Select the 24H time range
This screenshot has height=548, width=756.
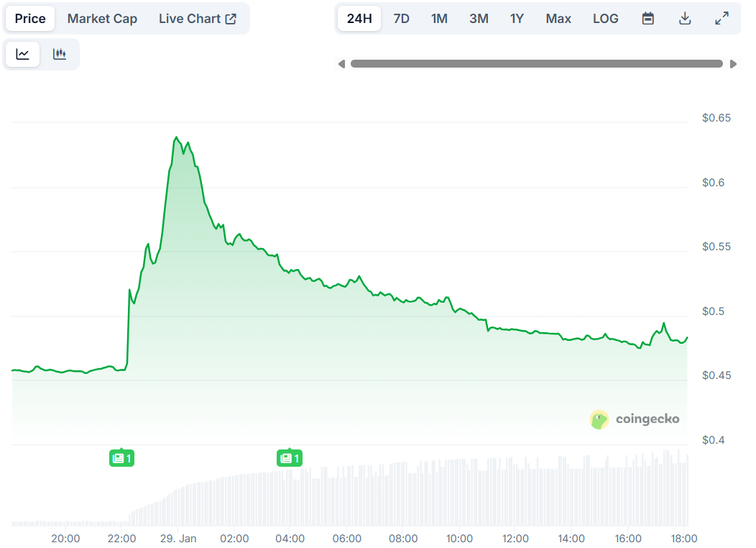pyautogui.click(x=359, y=19)
